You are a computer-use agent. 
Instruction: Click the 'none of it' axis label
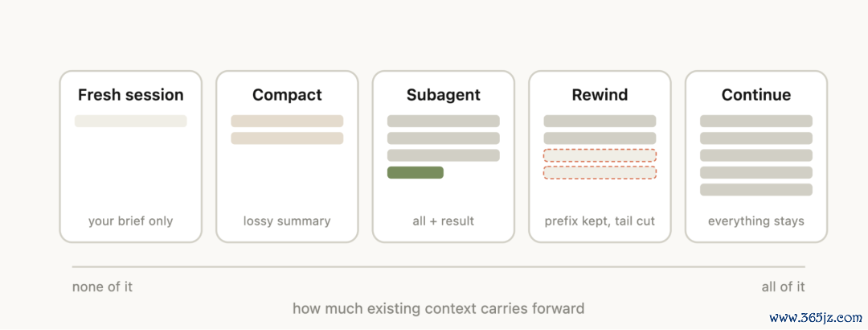(x=102, y=287)
